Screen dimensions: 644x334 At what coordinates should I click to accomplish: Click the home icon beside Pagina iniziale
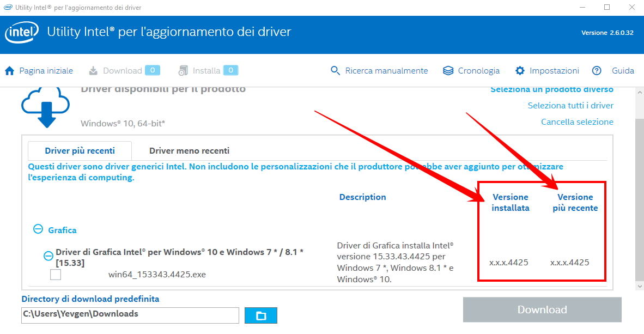[x=9, y=71]
